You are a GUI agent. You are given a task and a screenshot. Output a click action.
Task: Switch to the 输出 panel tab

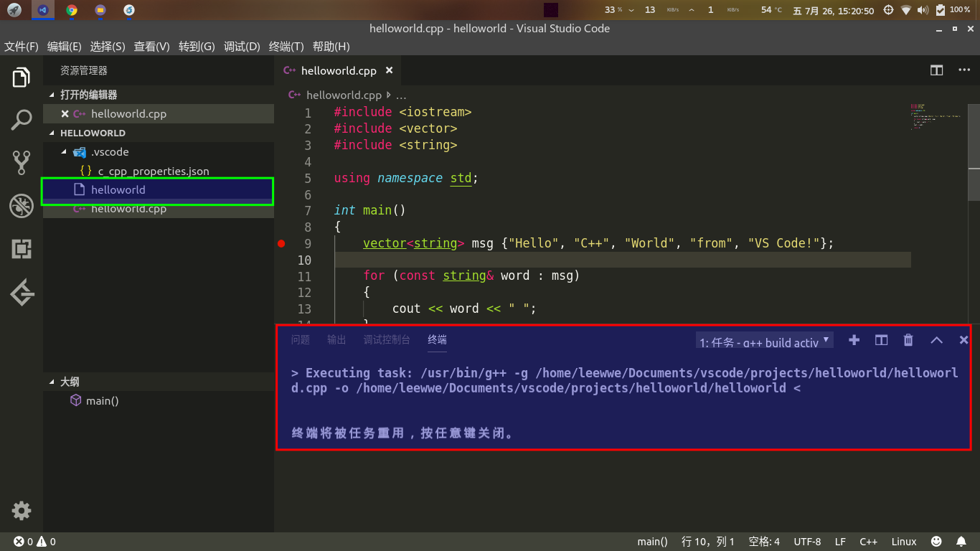(336, 340)
